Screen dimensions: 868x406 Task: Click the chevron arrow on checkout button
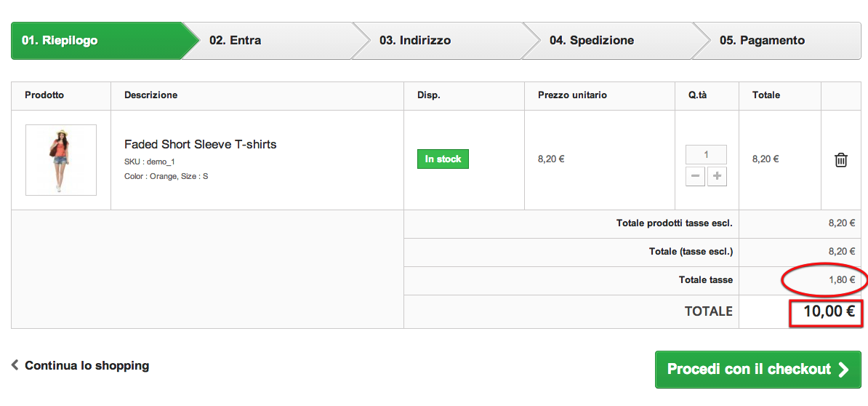click(x=843, y=370)
